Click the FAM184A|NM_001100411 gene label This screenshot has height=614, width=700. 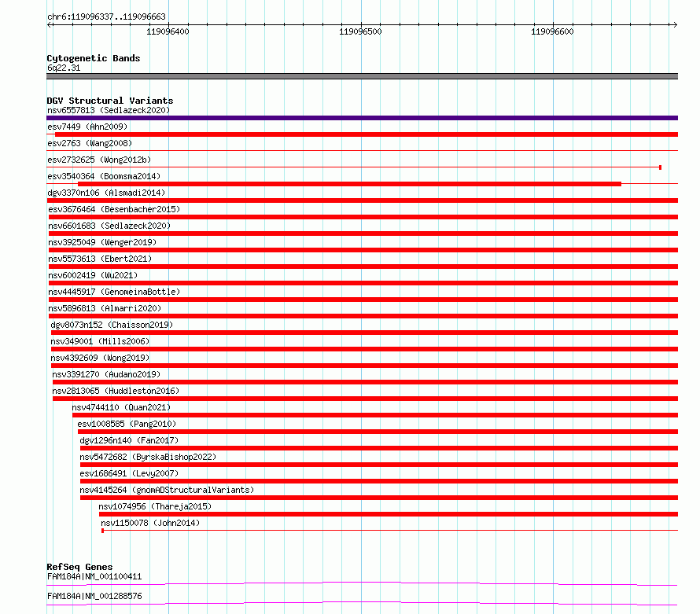coord(94,576)
